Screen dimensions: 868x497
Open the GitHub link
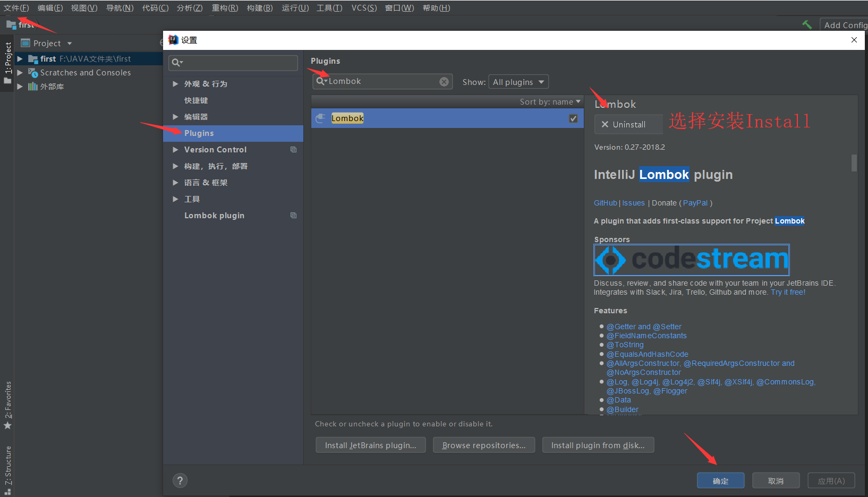(x=606, y=203)
